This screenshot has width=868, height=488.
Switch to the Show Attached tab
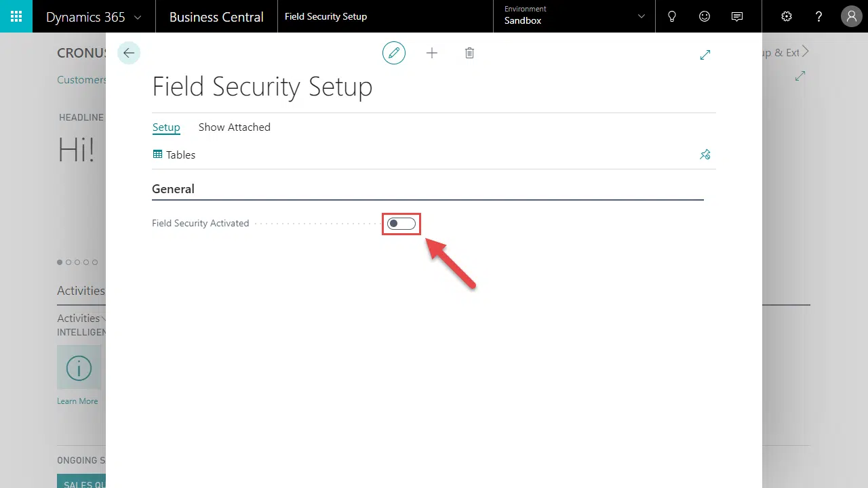pos(234,127)
